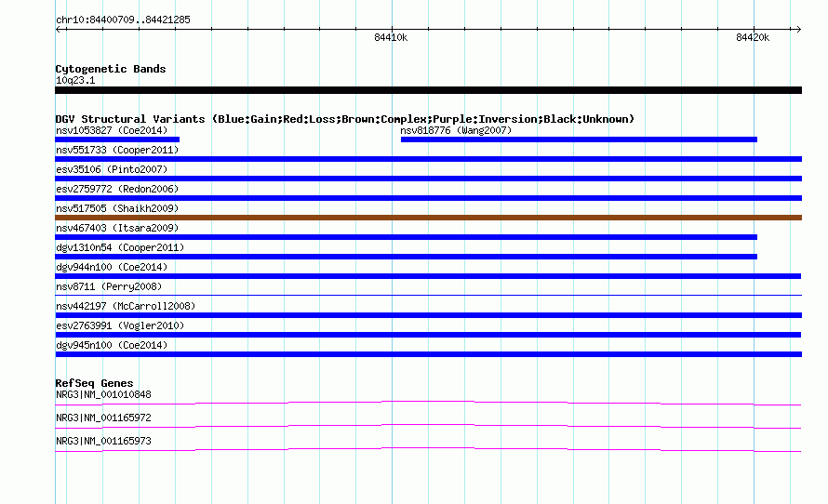Click the right arrow on the ruler
828x504 pixels.
798,29
